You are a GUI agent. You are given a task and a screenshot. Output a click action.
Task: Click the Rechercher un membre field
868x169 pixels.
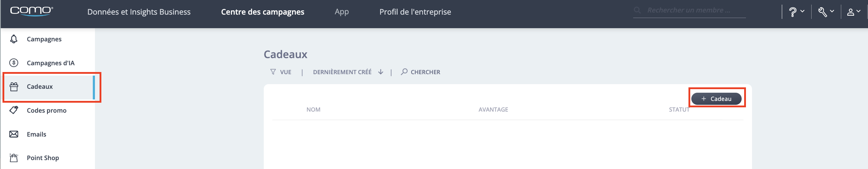point(689,10)
